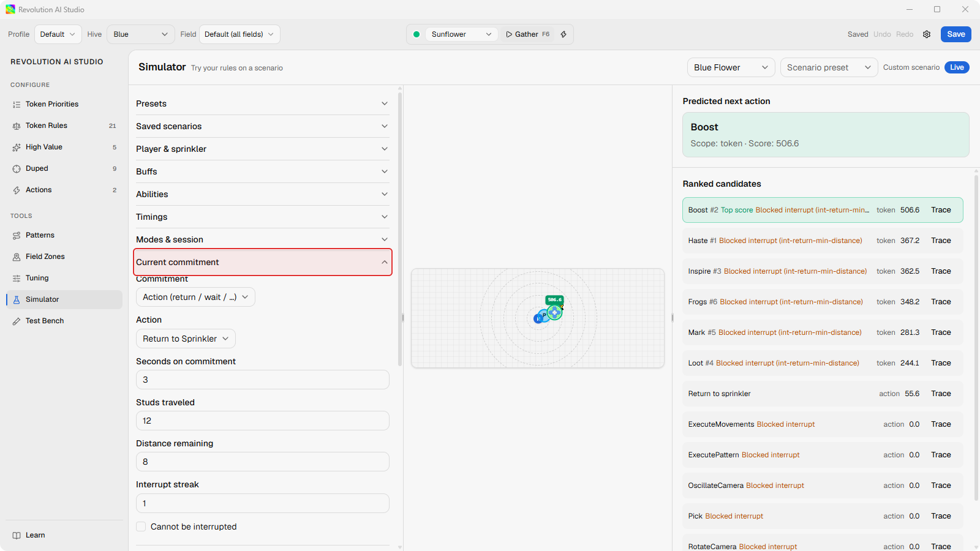
Task: Click left panel scrollbar thumb
Action: 400,229
